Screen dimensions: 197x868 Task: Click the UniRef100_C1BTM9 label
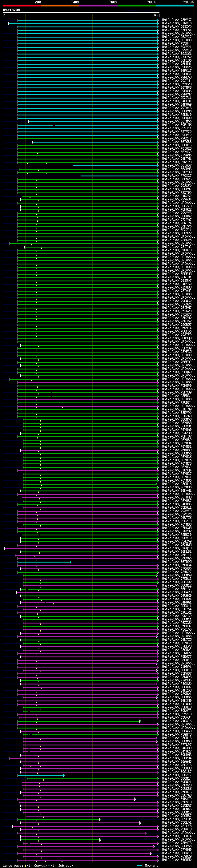[x=176, y=410]
